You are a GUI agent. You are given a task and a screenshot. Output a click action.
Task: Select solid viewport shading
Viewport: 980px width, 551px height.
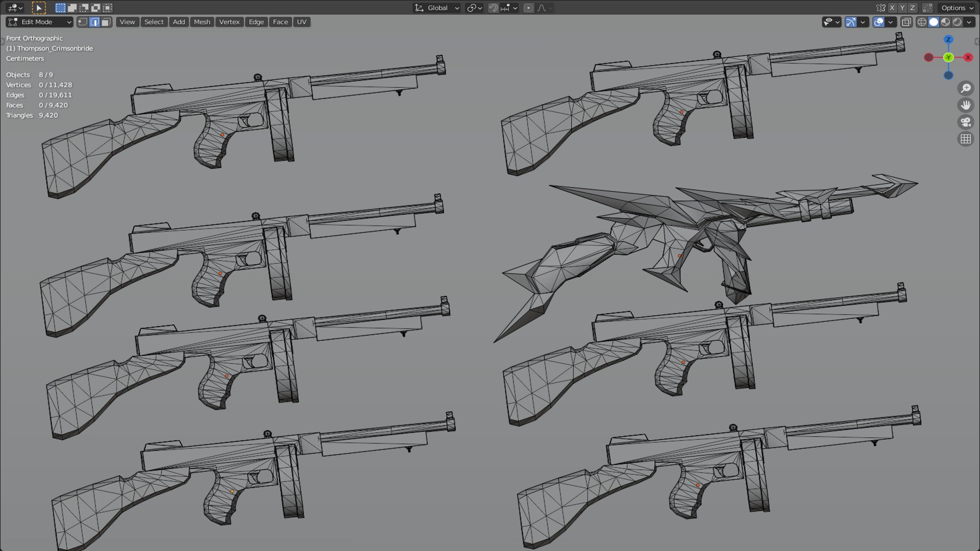click(x=934, y=22)
